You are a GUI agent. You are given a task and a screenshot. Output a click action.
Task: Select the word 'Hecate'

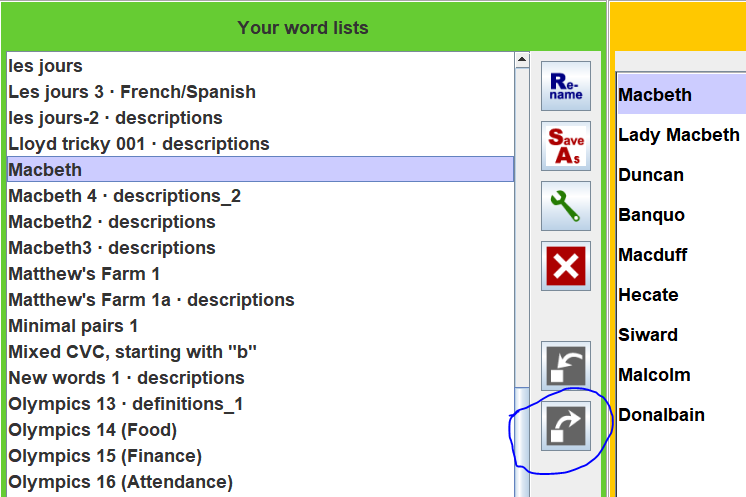(x=682, y=294)
